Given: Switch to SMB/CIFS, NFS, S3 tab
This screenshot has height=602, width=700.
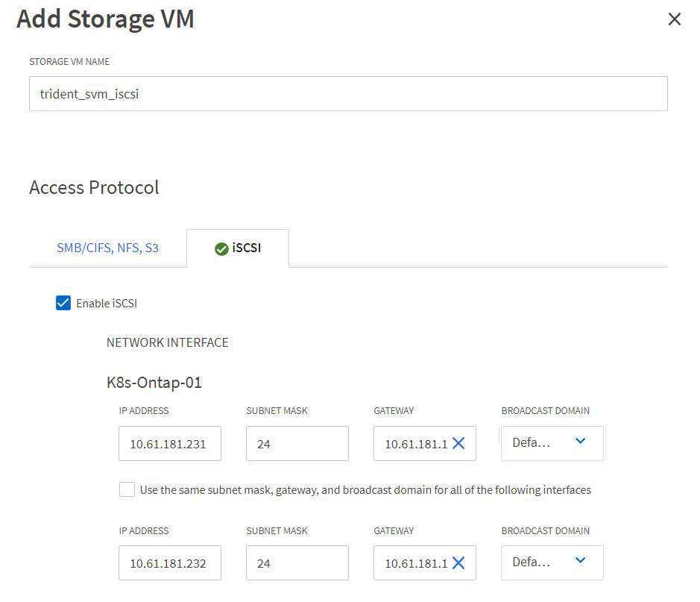Looking at the screenshot, I should (108, 248).
